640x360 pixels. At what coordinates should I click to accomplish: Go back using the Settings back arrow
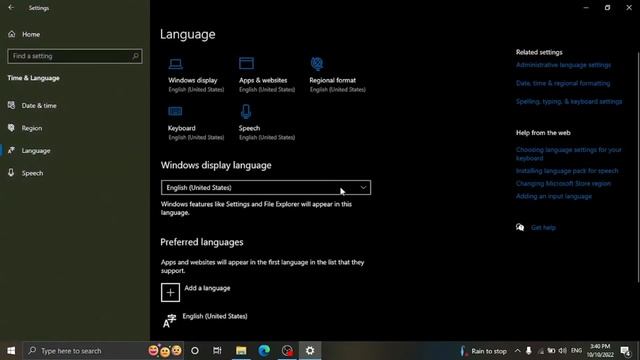pos(11,7)
